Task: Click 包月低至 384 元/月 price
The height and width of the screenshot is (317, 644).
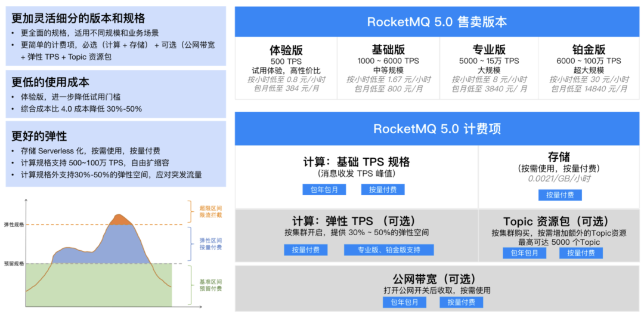Action: pyautogui.click(x=286, y=89)
